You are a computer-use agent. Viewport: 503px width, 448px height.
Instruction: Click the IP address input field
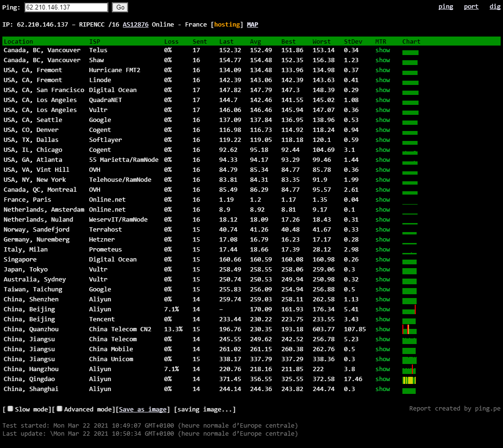66,8
